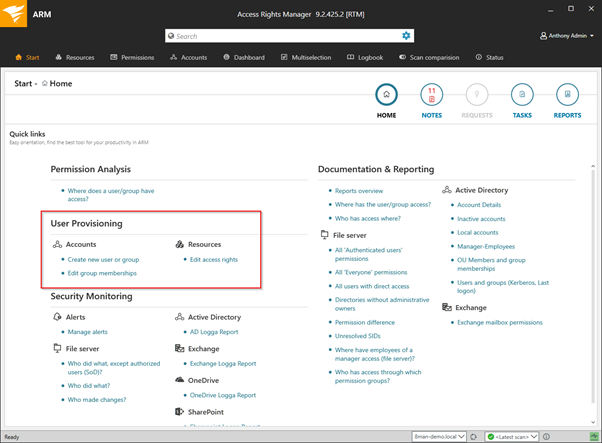The width and height of the screenshot is (602, 443).
Task: Open the 'Permission difference' link
Action: click(x=365, y=322)
